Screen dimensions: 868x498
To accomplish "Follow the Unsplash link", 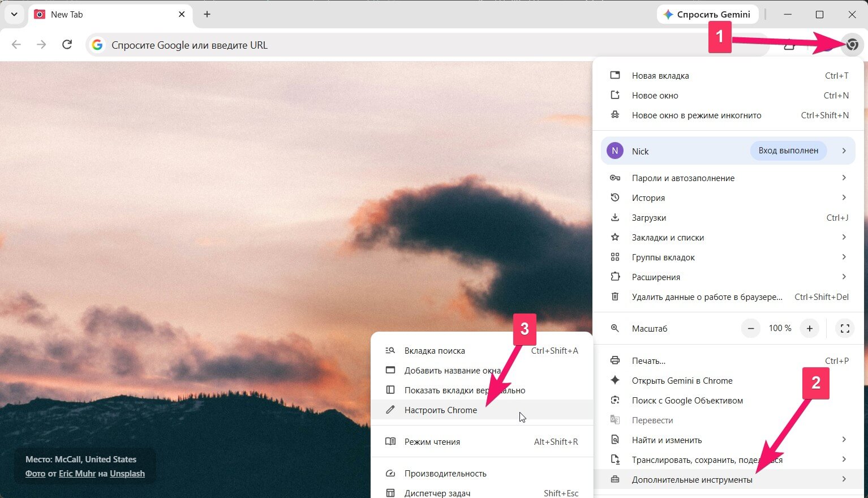I will click(127, 474).
